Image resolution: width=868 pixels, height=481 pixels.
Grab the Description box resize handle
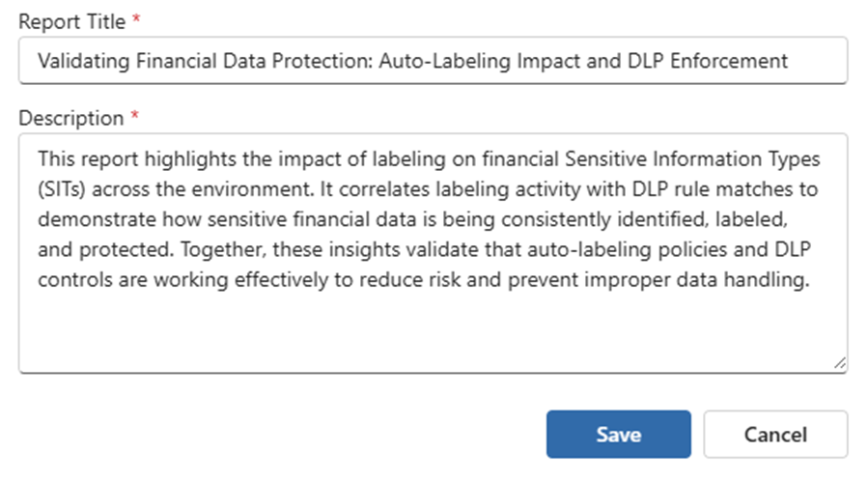[840, 364]
